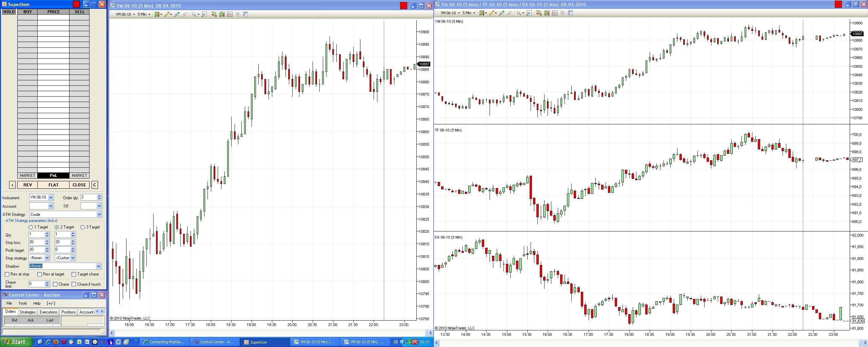868x347 pixels.
Task: Click the Order qty input field
Action: [x=89, y=197]
